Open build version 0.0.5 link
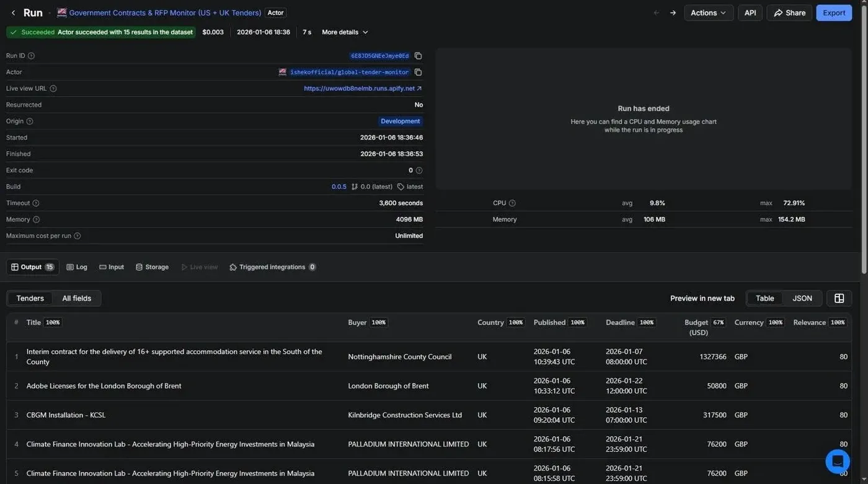Viewport: 868px width, 484px height. (339, 187)
